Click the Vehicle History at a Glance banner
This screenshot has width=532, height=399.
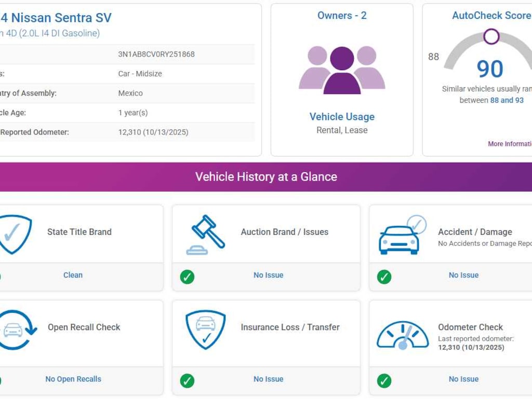pyautogui.click(x=266, y=177)
